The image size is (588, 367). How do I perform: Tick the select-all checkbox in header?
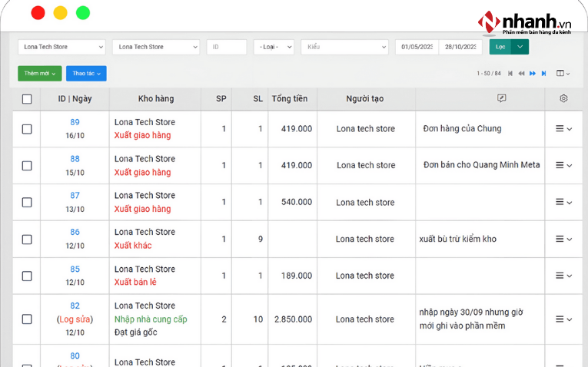27,99
